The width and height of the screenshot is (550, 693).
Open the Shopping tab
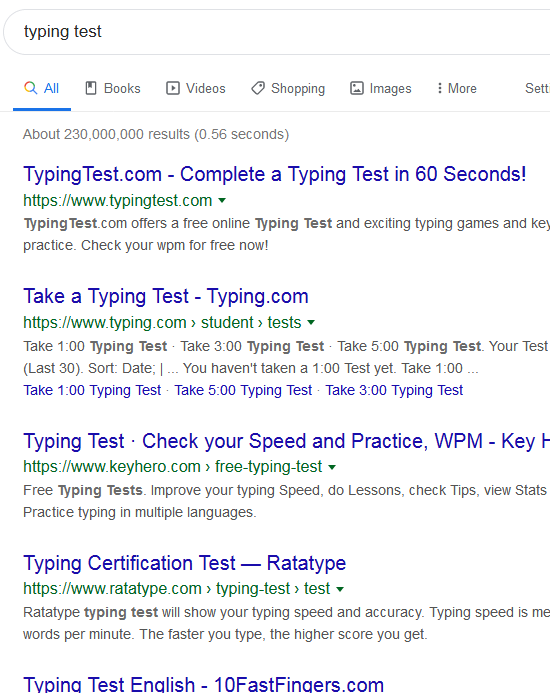pos(288,89)
